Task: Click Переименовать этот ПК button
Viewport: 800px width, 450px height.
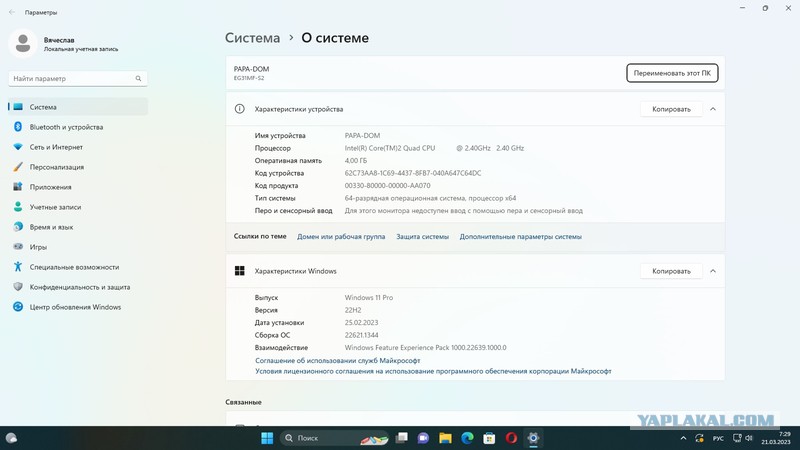Action: tap(672, 73)
